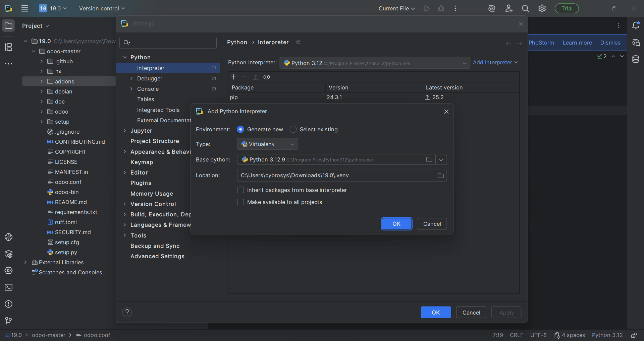This screenshot has width=644, height=341.
Task: Open the Plugins settings page
Action: coord(141,183)
